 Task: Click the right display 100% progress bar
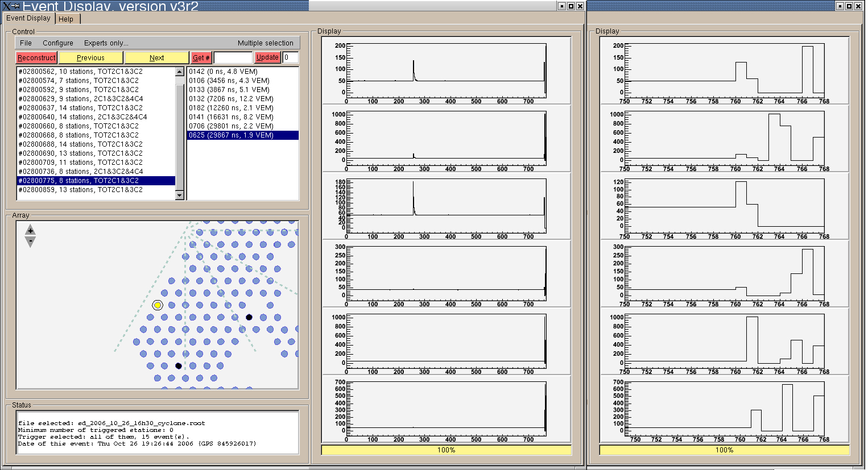coord(725,450)
